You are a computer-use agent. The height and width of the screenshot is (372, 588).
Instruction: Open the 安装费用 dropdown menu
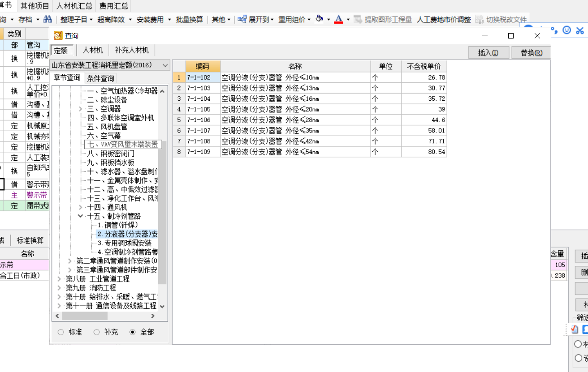pos(154,19)
